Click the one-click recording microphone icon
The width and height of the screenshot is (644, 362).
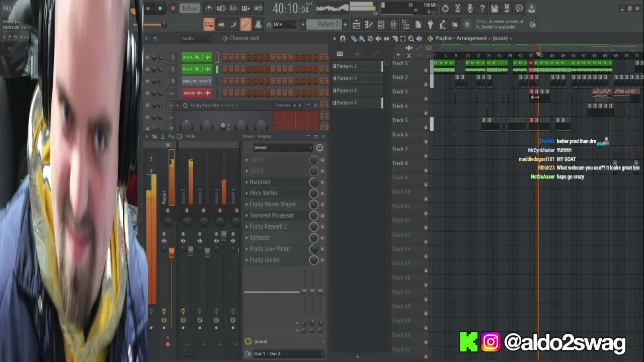point(470,9)
